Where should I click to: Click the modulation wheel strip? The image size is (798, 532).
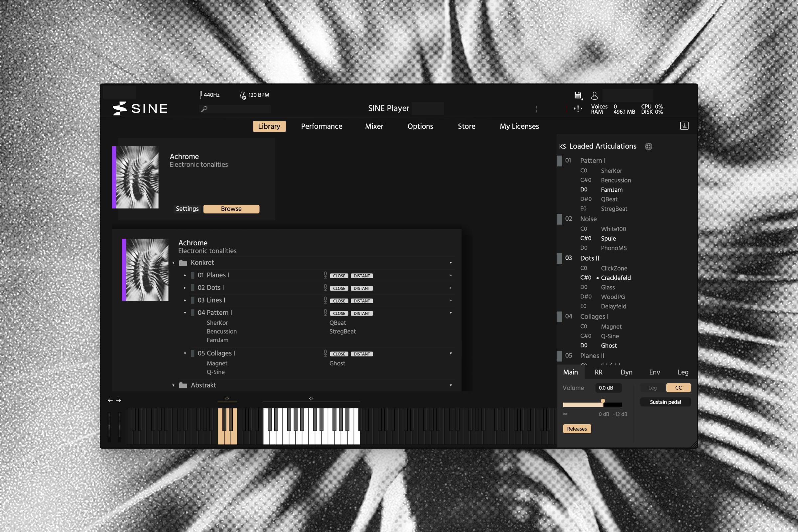[x=119, y=427]
